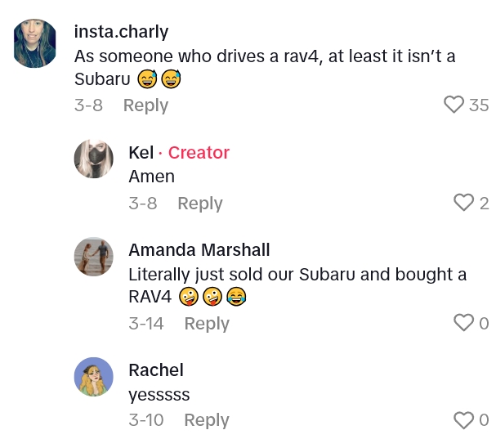Reply to Rachel's "yesssss" comment
This screenshot has height=448, width=496.
coord(206,420)
